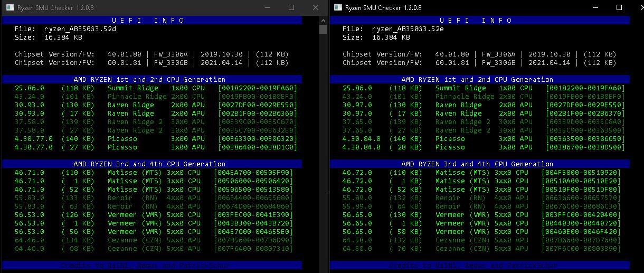The height and width of the screenshot is (273, 644).
Task: Select address [00506000-00506420] in left window
Action: 253,181
